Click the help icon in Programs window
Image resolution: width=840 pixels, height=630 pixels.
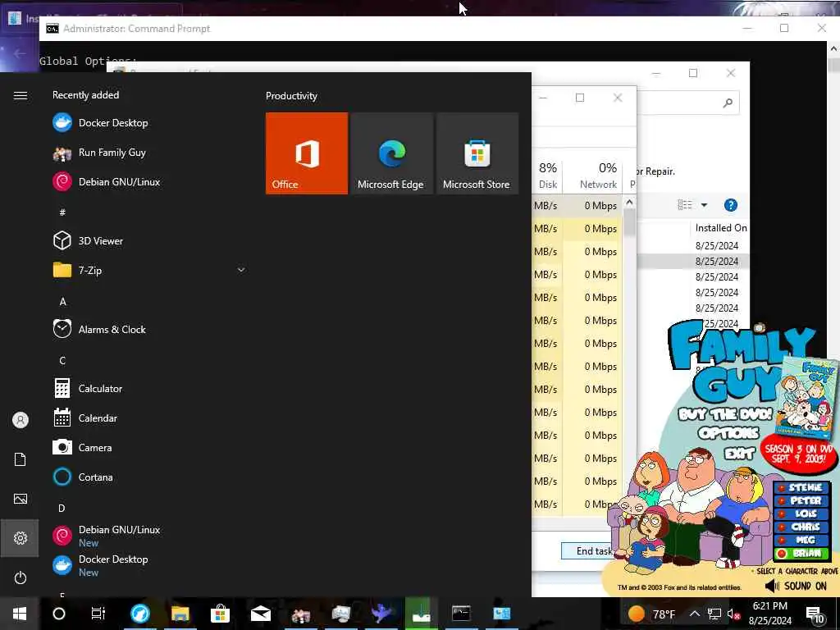[730, 204]
